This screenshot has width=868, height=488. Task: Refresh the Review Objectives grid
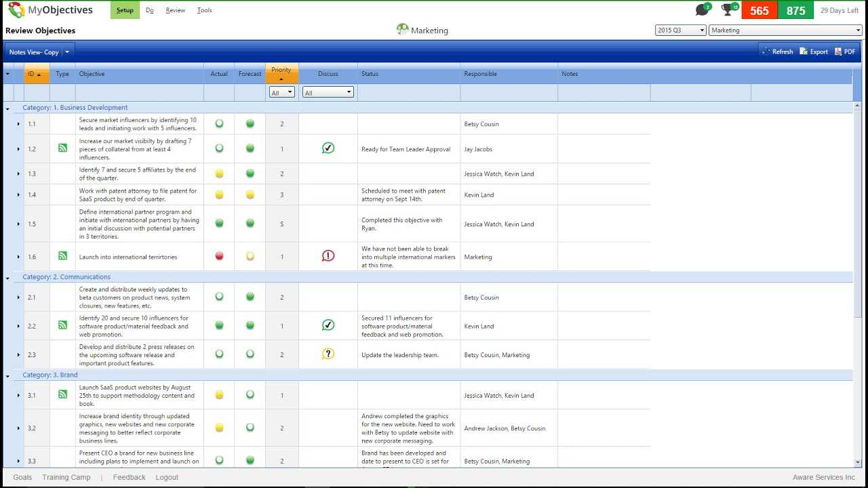coord(776,51)
